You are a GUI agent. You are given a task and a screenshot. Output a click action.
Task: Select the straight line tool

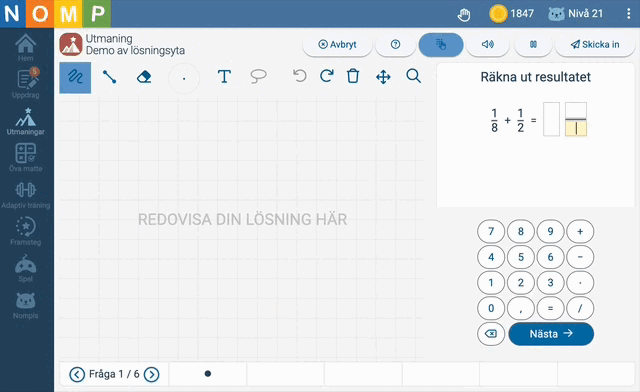109,77
